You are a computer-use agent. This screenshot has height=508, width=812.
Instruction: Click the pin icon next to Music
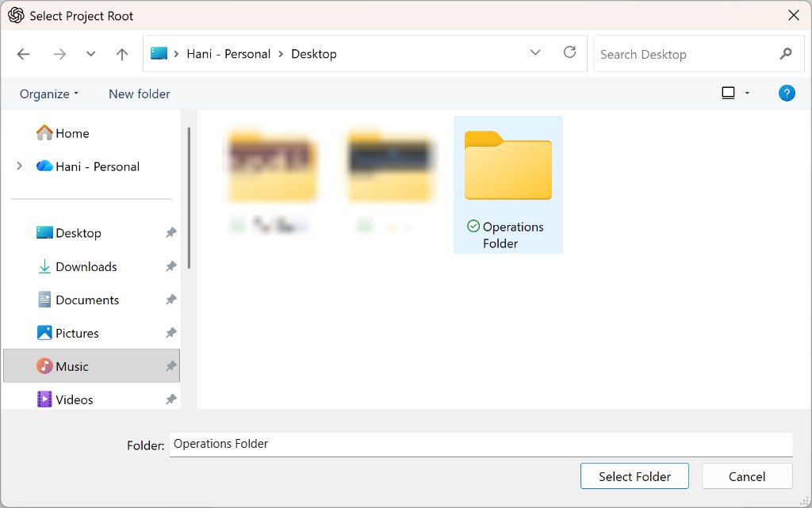pos(171,366)
